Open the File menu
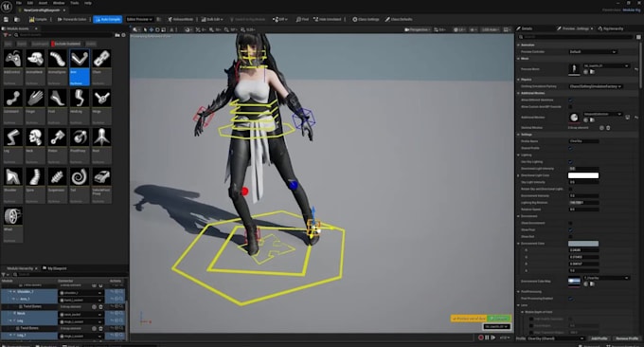 click(19, 3)
